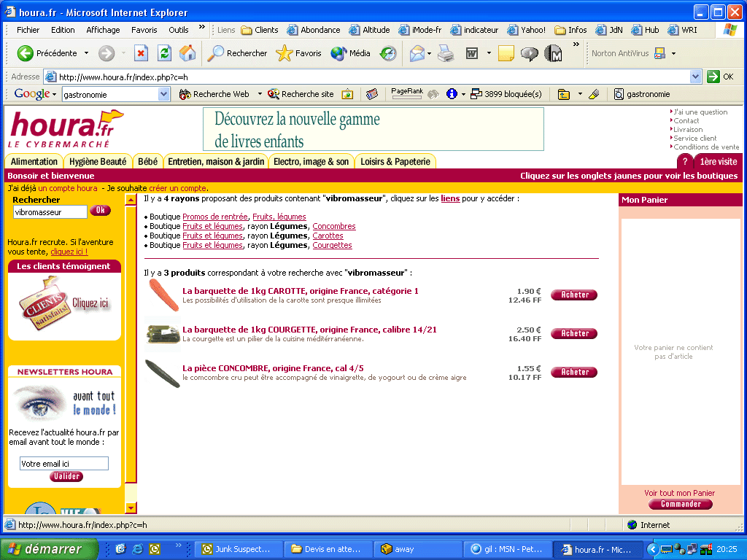The image size is (747, 560).
Task: Click the Google voting smiley icon
Action: click(433, 94)
